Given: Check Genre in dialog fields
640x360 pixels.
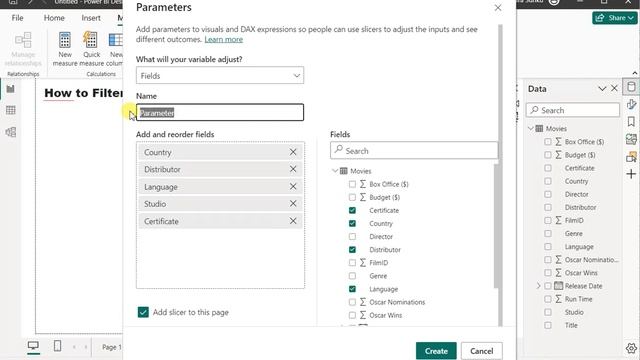Looking at the screenshot, I should [x=352, y=276].
